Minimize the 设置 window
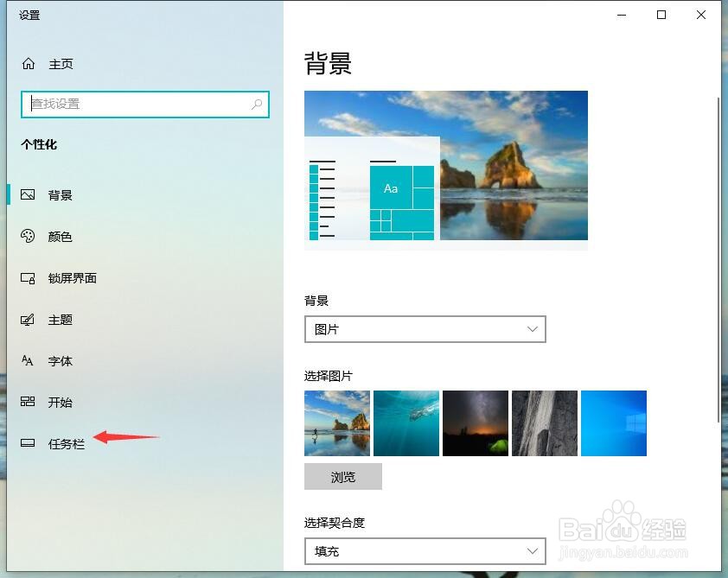The image size is (728, 578). point(622,16)
